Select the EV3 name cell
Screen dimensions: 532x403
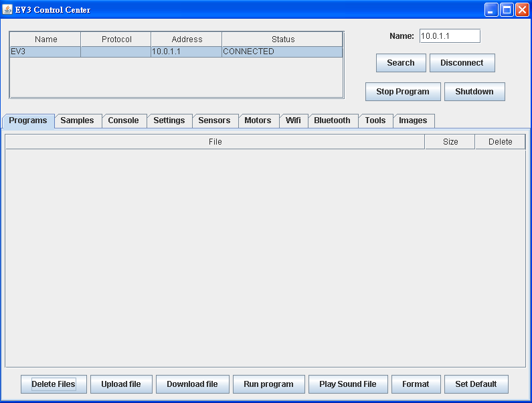45,52
